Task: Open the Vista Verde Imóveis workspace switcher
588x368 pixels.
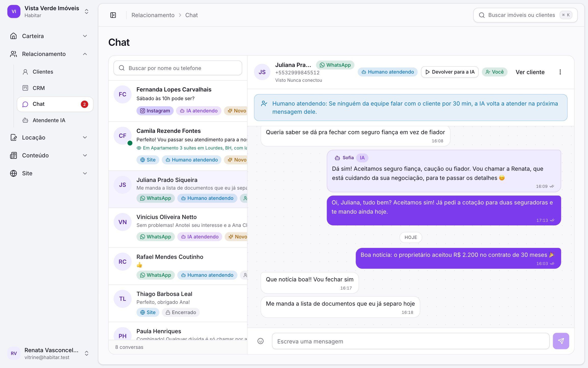Action: 48,11
